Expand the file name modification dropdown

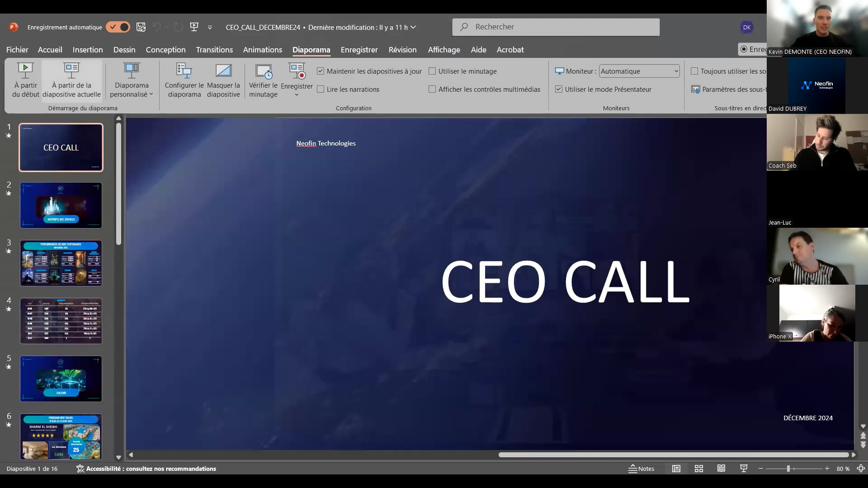413,27
